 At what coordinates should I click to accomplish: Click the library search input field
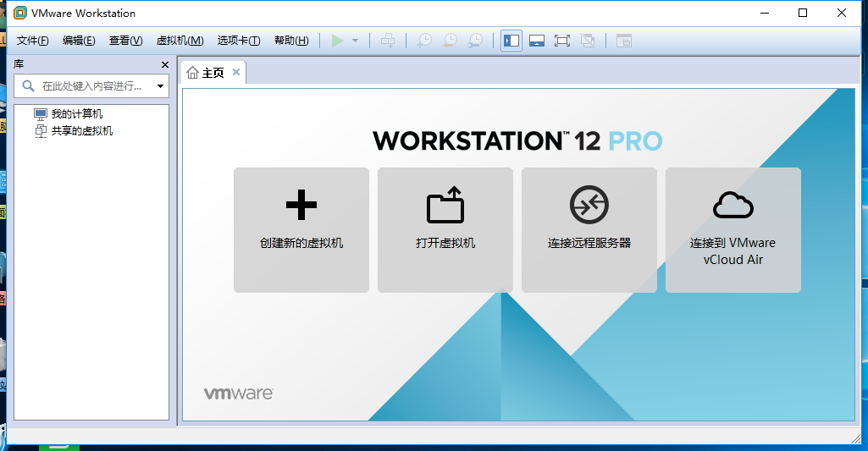point(91,85)
